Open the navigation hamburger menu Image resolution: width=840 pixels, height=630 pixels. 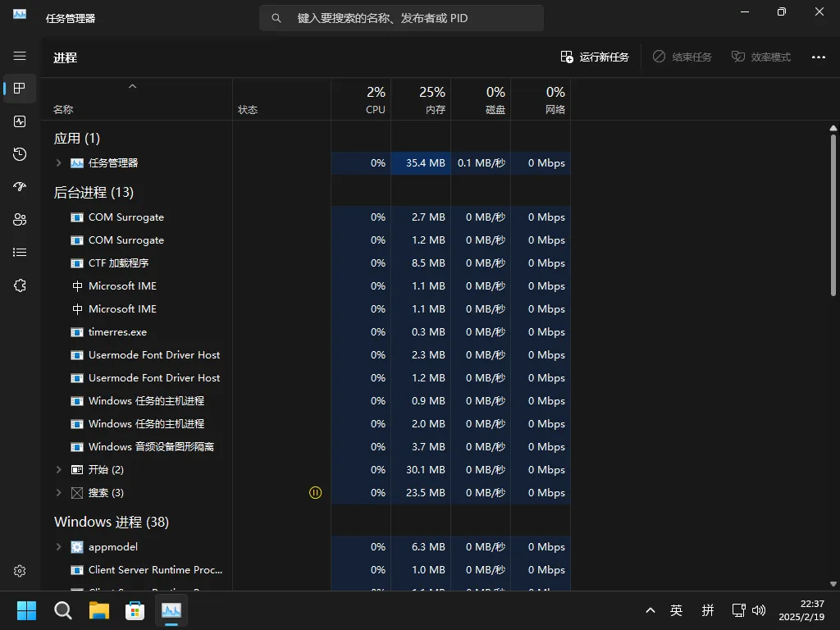click(19, 56)
